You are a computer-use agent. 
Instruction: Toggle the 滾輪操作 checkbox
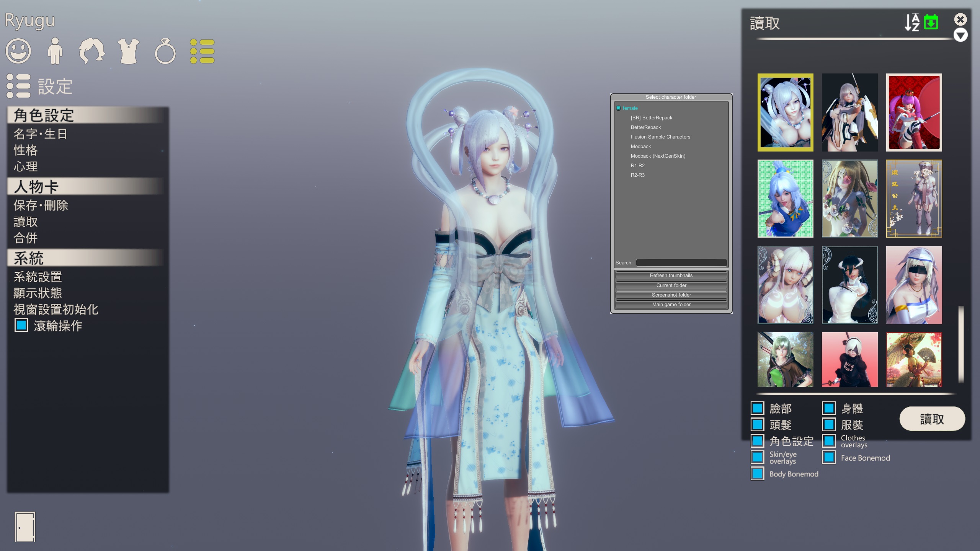pyautogui.click(x=21, y=325)
